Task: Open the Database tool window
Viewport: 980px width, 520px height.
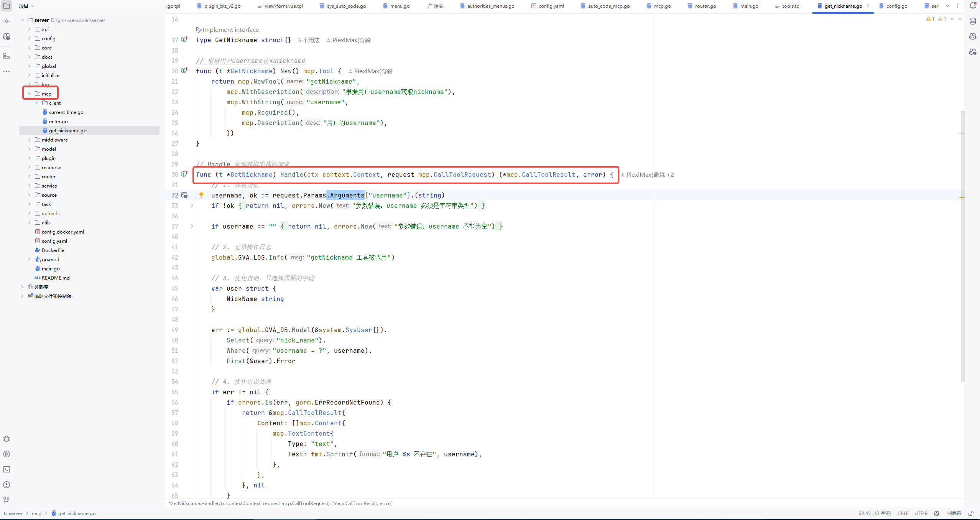Action: 973,21
